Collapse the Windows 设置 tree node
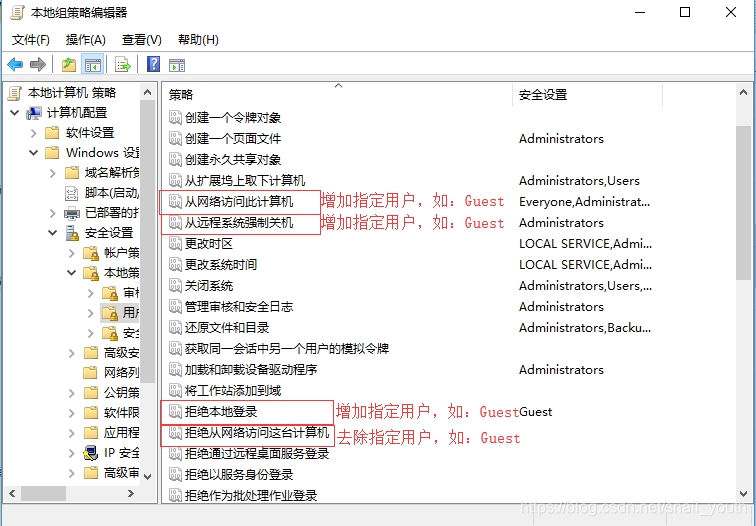The width and height of the screenshot is (756, 526). pos(33,153)
